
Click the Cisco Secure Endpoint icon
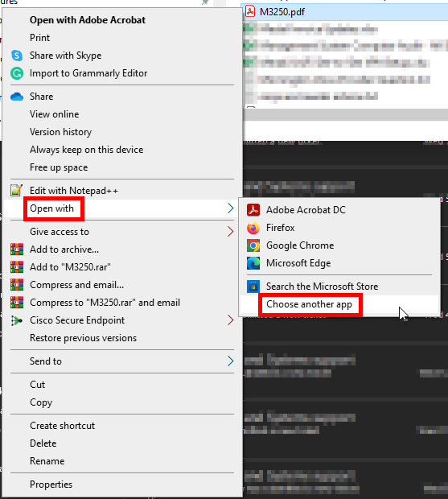pyautogui.click(x=17, y=320)
